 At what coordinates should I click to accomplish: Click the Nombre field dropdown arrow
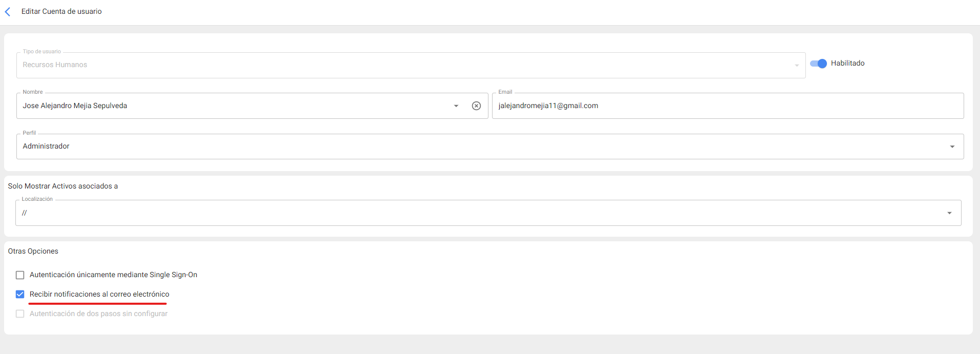coord(456,106)
